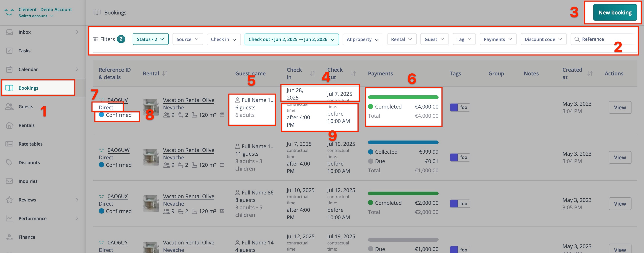Go to Guests in sidebar menu
The height and width of the screenshot is (253, 644).
coord(26,107)
